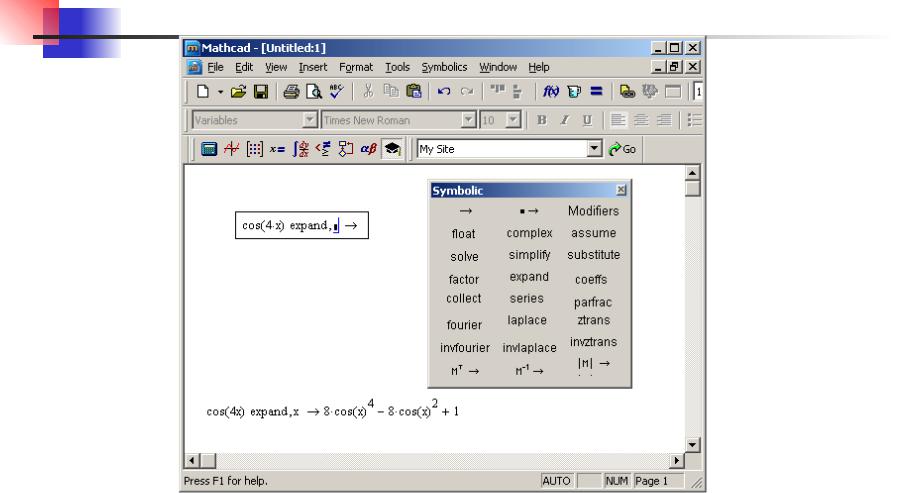Viewport: 897px width, 493px height.
Task: Open the Edit menu
Action: click(244, 67)
